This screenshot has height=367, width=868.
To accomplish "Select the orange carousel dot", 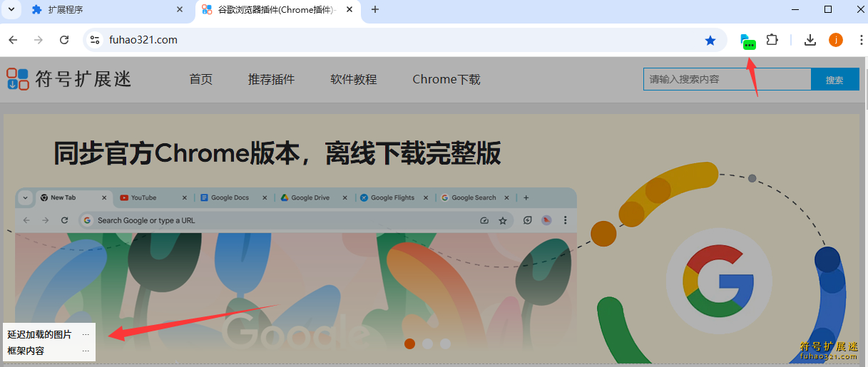I will point(410,343).
